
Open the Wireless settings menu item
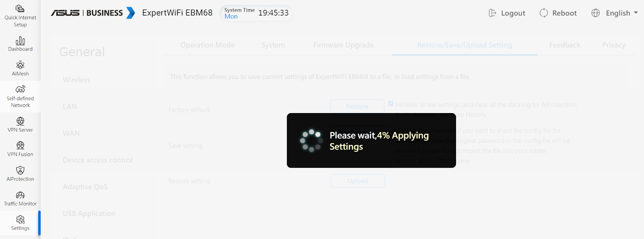76,80
